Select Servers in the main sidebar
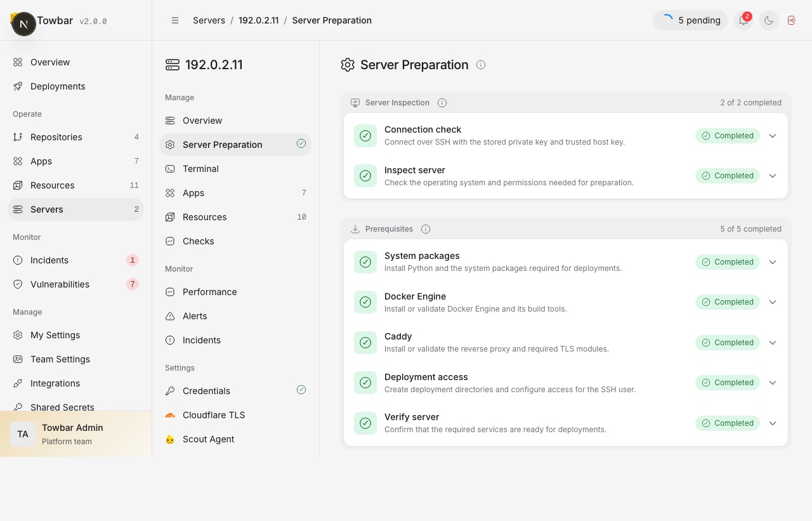 pyautogui.click(x=76, y=209)
